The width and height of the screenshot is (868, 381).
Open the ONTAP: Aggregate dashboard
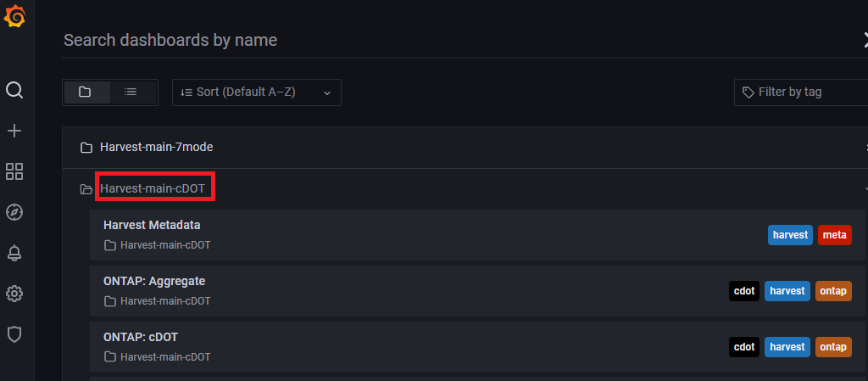pyautogui.click(x=477, y=291)
